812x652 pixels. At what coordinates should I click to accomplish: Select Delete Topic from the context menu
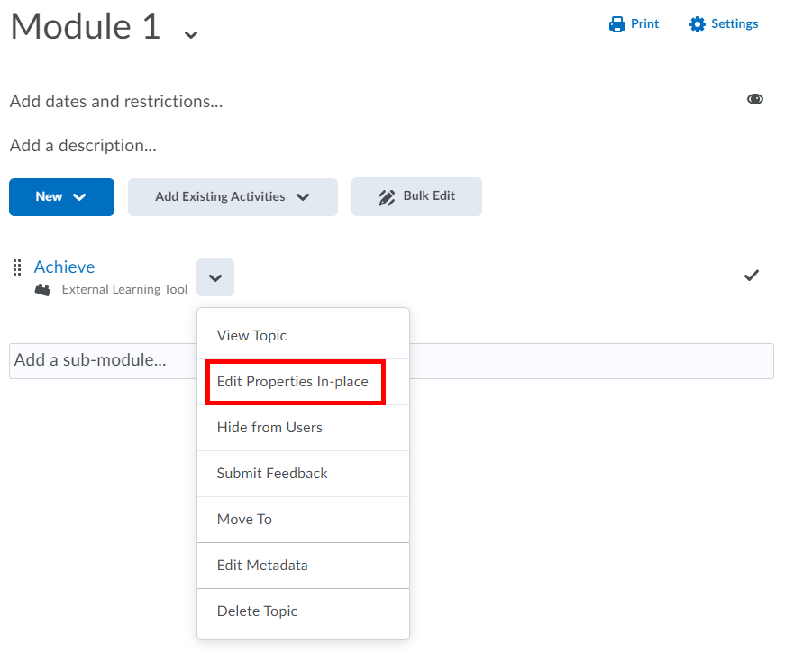pos(256,611)
